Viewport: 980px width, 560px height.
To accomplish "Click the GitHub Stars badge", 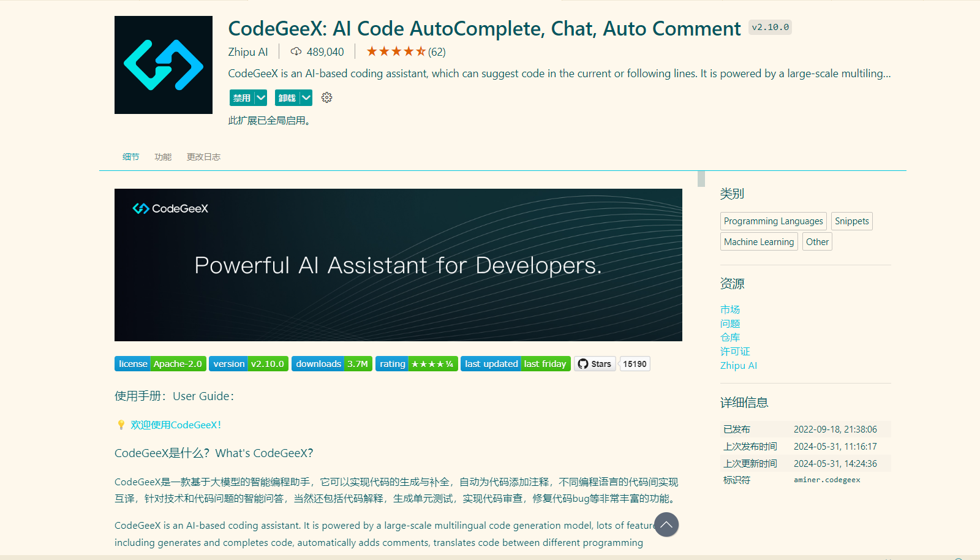I will coord(595,364).
